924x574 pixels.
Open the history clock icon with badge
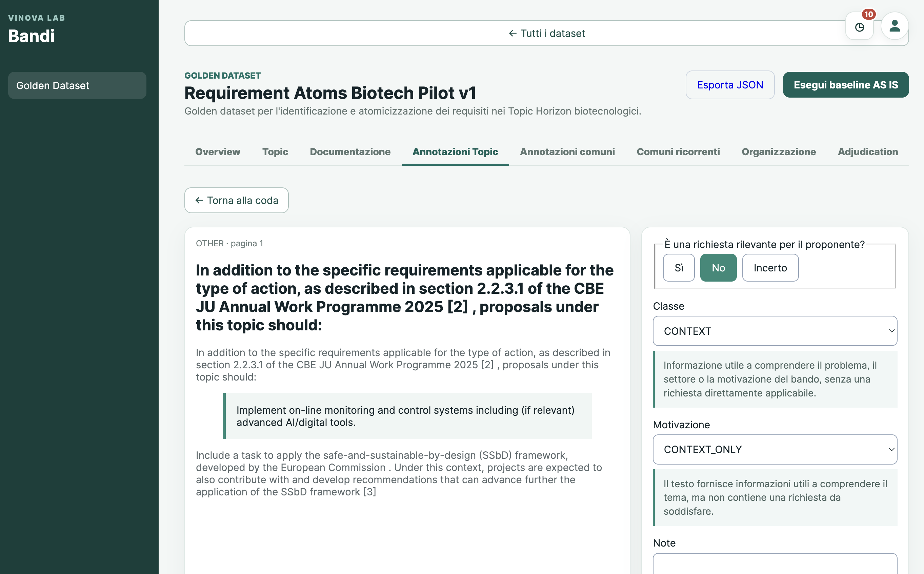pyautogui.click(x=860, y=26)
